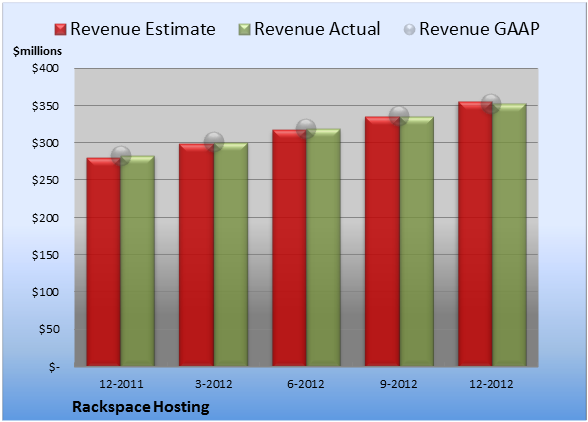The image size is (588, 422).
Task: Click the green Revenue Actual legend swatch
Action: click(x=244, y=30)
